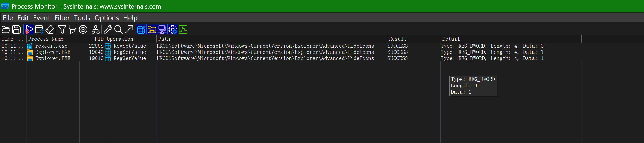Toggle Show Network Activity
This screenshot has width=644, height=143.
pos(162,29)
